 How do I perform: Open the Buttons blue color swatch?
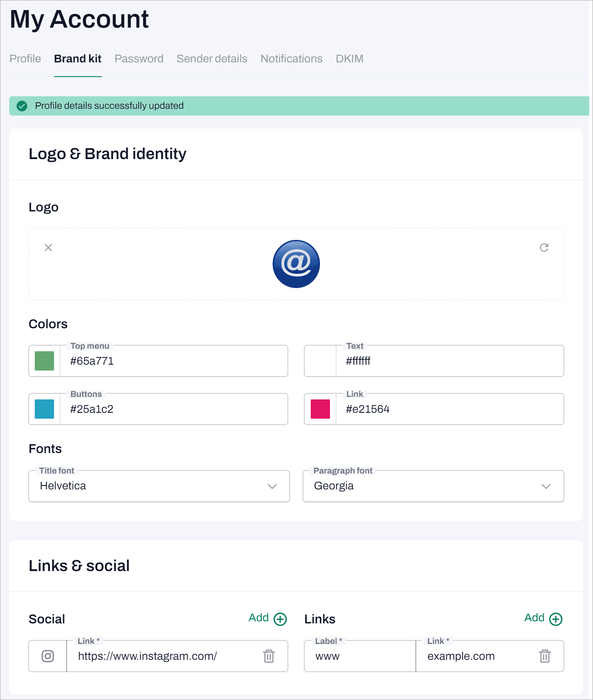(44, 409)
